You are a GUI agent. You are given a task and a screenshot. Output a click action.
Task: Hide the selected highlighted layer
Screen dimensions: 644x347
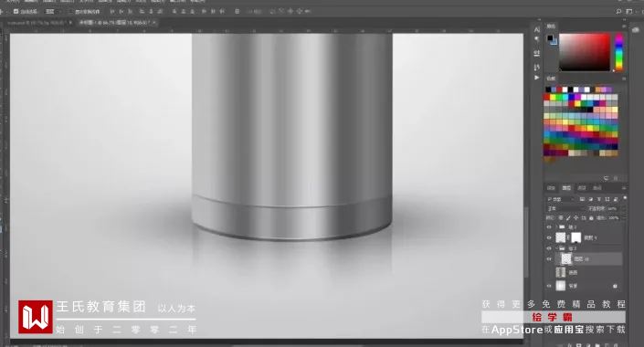[549, 259]
